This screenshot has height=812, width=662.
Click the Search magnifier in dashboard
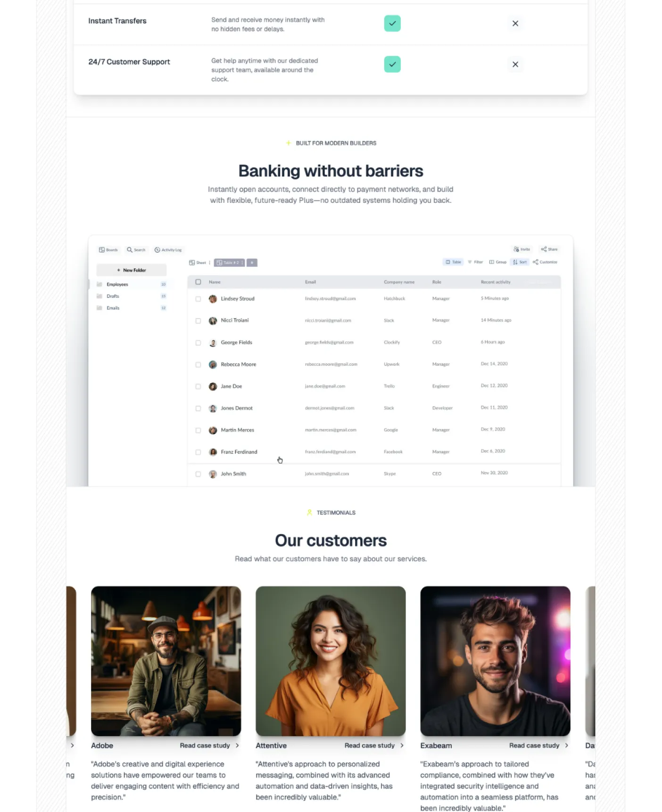click(129, 250)
